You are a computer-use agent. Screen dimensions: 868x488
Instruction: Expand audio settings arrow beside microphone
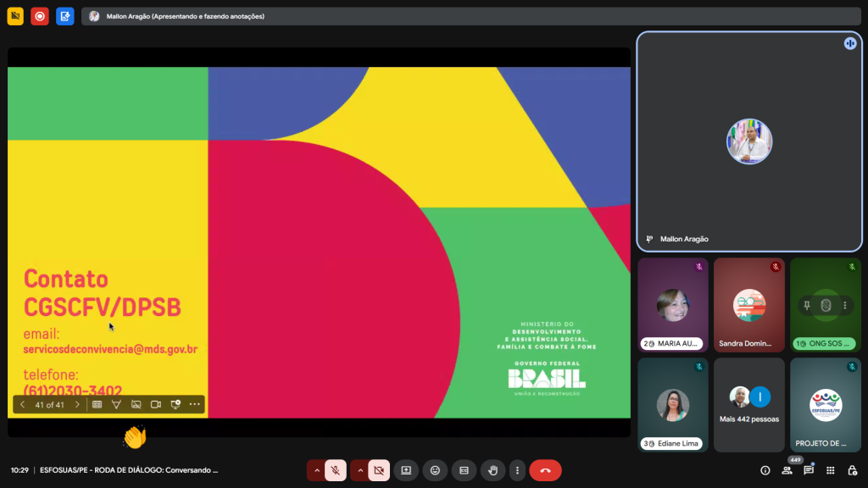tap(317, 470)
